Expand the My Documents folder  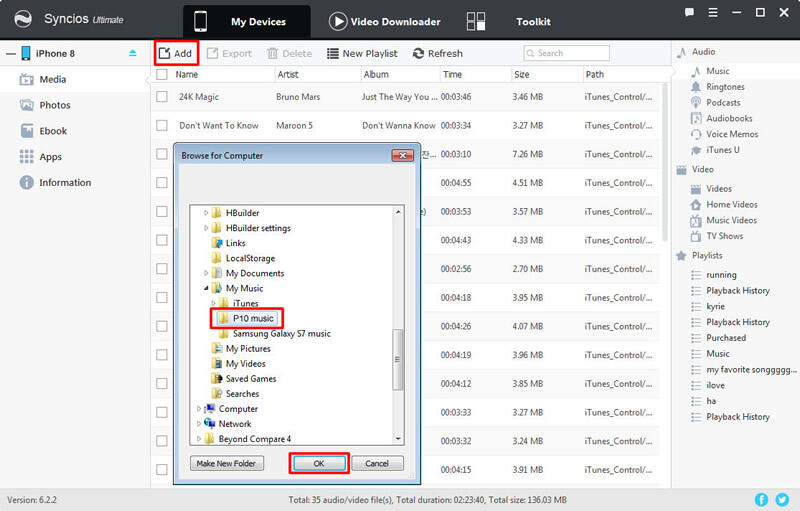point(206,273)
